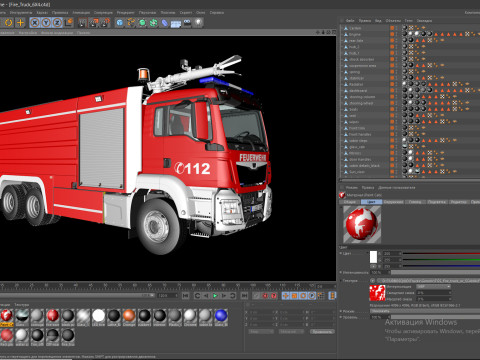Open the Объекты menu in object manager
Viewport: 480px width, 360px height.
[393, 21]
